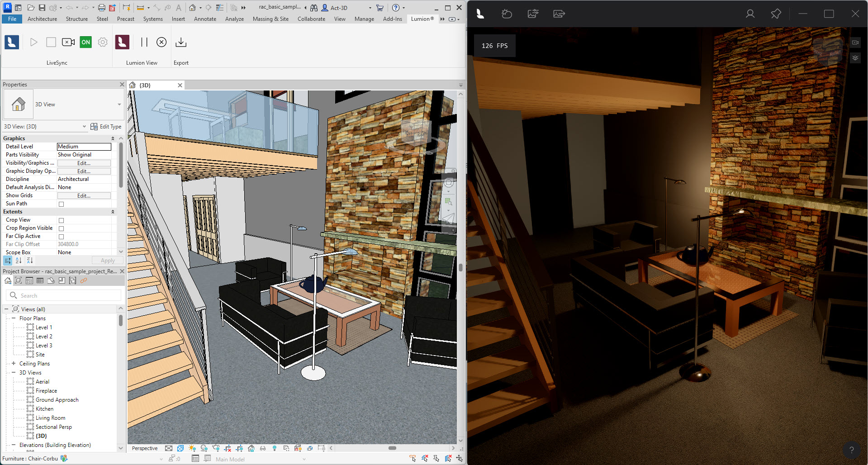Image resolution: width=868 pixels, height=465 pixels.
Task: Check the Sun Path option
Action: click(61, 204)
